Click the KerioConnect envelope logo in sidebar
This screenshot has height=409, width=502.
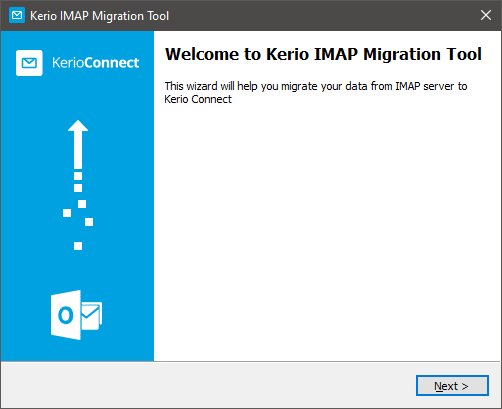point(29,63)
